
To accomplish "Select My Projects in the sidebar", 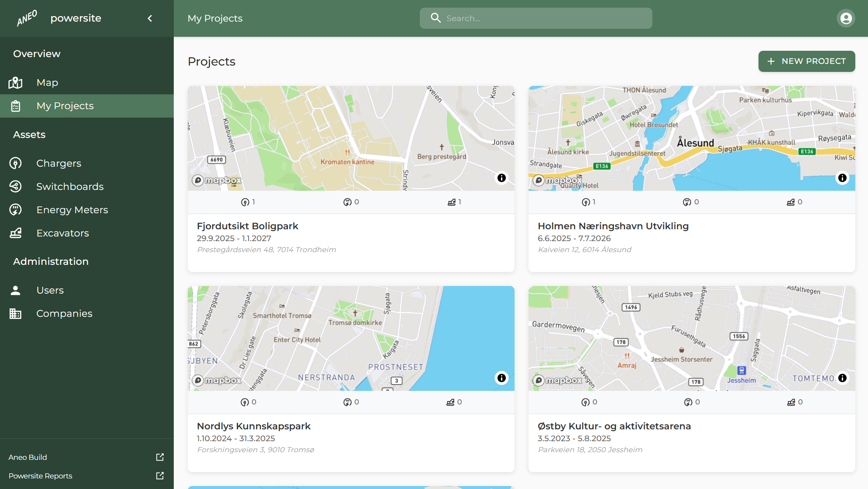I will 65,106.
